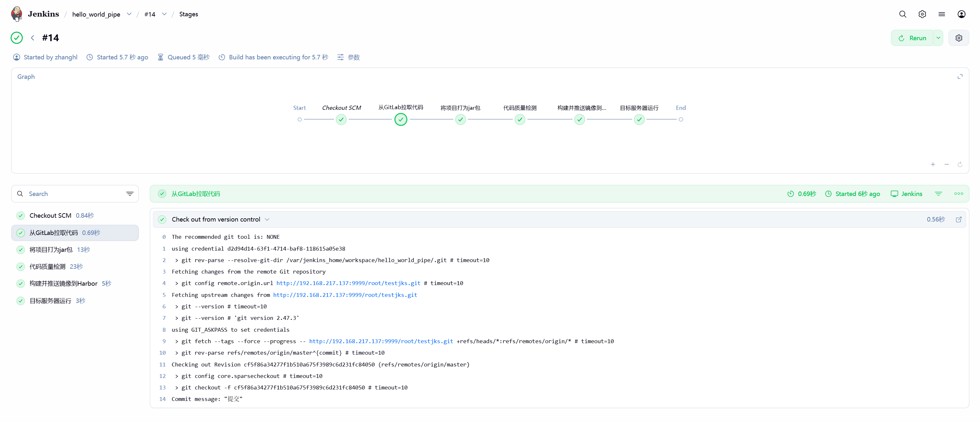Viewport: 980px width, 422px height.
Task: Click the 构建并推送镜像到... node in graph
Action: click(x=579, y=119)
